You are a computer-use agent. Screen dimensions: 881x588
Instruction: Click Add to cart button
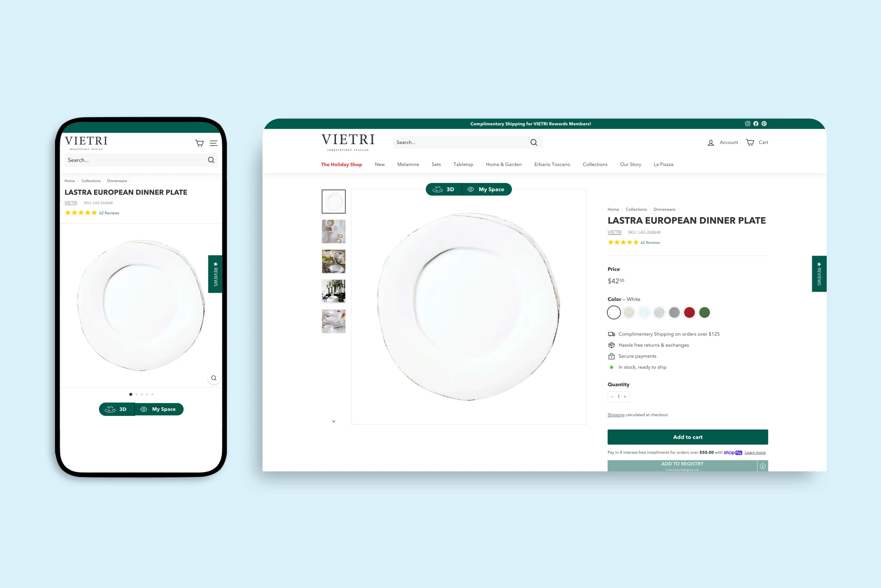[x=687, y=437]
